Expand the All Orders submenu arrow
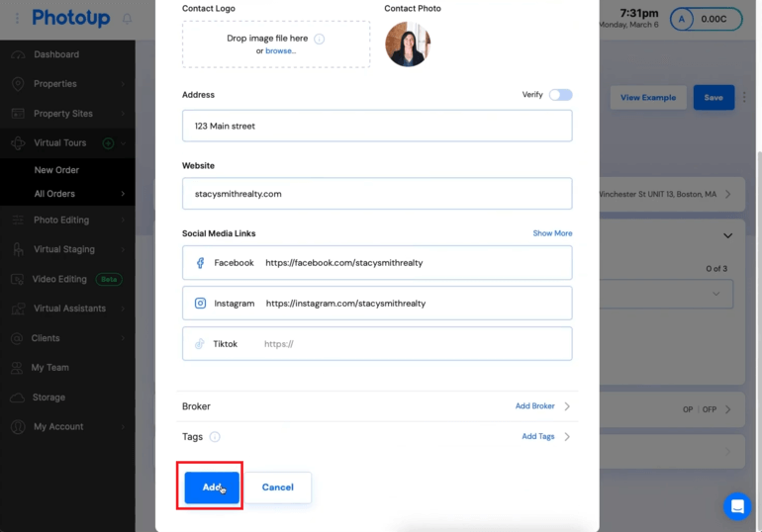 tap(123, 194)
